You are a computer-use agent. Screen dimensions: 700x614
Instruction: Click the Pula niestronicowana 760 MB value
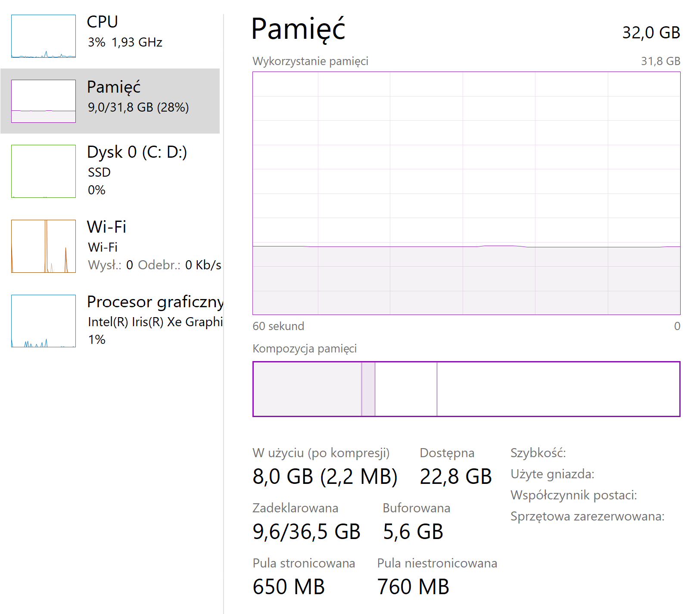(413, 587)
